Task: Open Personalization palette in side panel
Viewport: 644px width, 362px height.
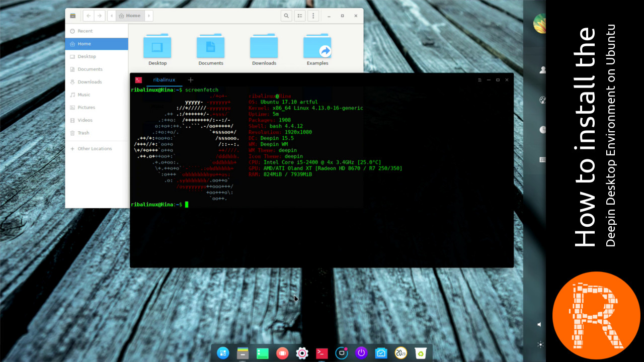Action: pyautogui.click(x=542, y=100)
